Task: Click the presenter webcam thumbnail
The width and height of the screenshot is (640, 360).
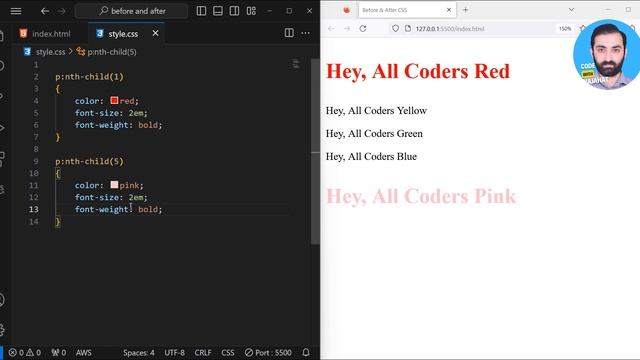Action: 607,54
